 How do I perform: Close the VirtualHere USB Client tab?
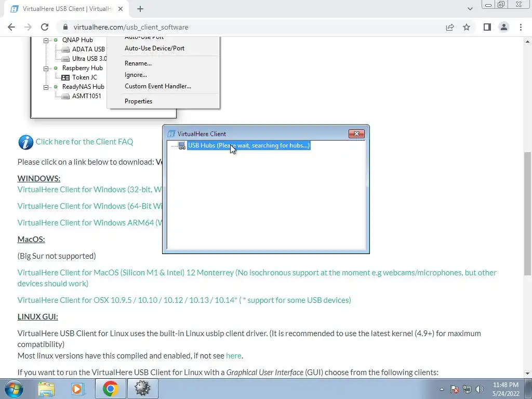(x=121, y=9)
